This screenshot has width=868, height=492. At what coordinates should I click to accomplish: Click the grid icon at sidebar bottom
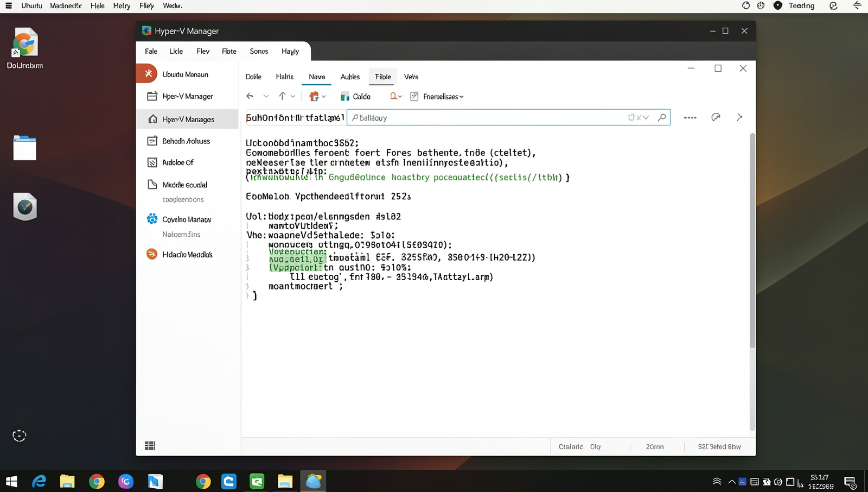tap(150, 446)
